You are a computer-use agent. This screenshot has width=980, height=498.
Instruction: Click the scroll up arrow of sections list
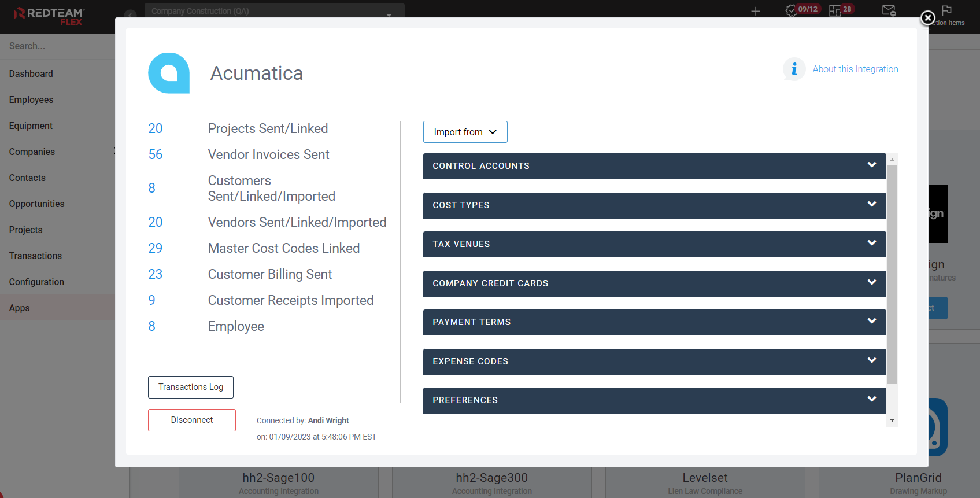(893, 159)
